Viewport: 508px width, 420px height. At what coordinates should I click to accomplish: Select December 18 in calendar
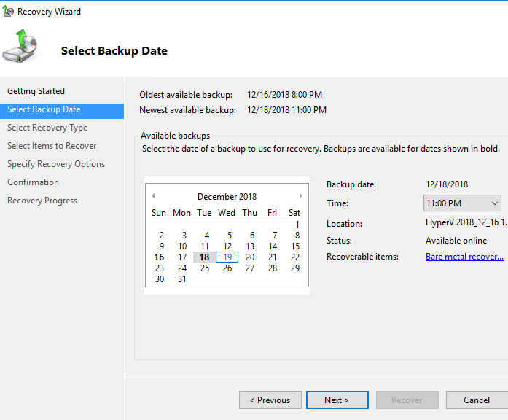click(x=204, y=257)
